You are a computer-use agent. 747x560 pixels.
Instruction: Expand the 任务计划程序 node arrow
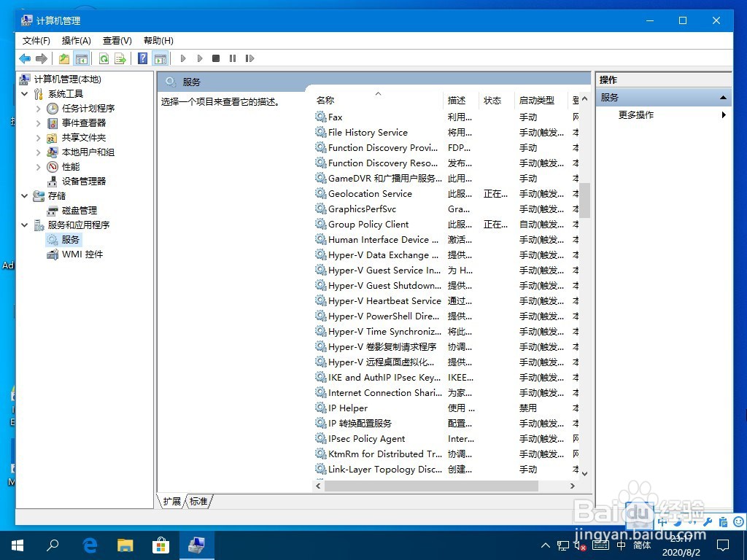pos(39,109)
